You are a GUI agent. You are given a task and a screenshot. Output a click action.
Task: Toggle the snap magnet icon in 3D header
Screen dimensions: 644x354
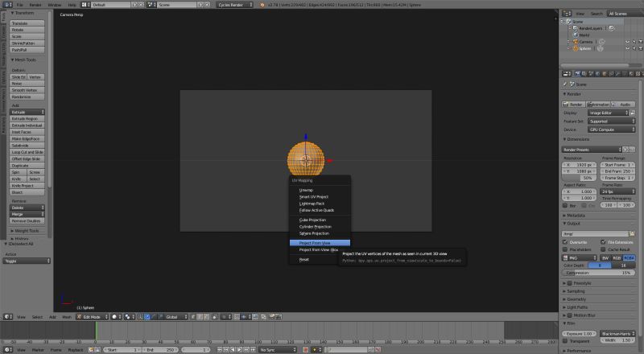237,317
